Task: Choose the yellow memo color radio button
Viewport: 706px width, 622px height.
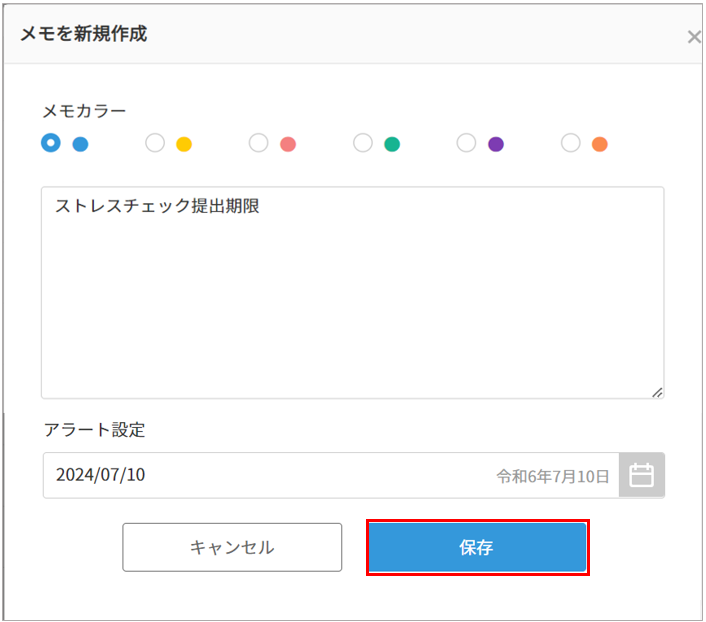Action: pyautogui.click(x=155, y=143)
